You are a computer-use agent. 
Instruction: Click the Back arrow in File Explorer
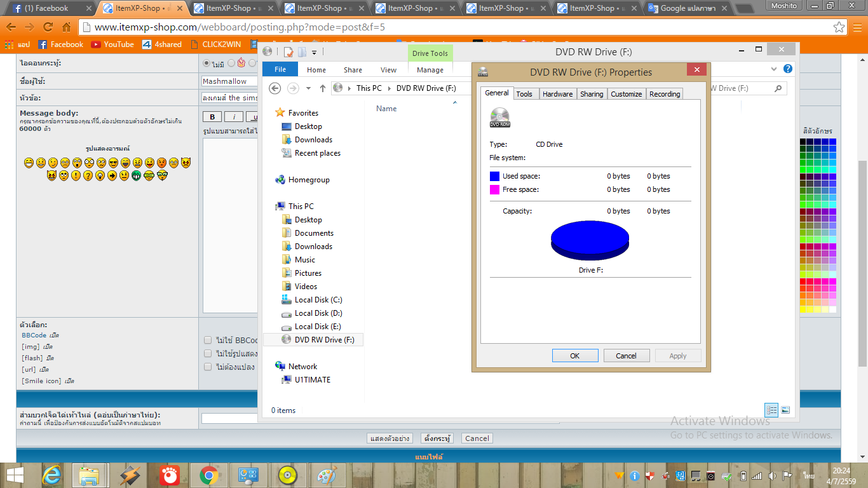click(275, 88)
